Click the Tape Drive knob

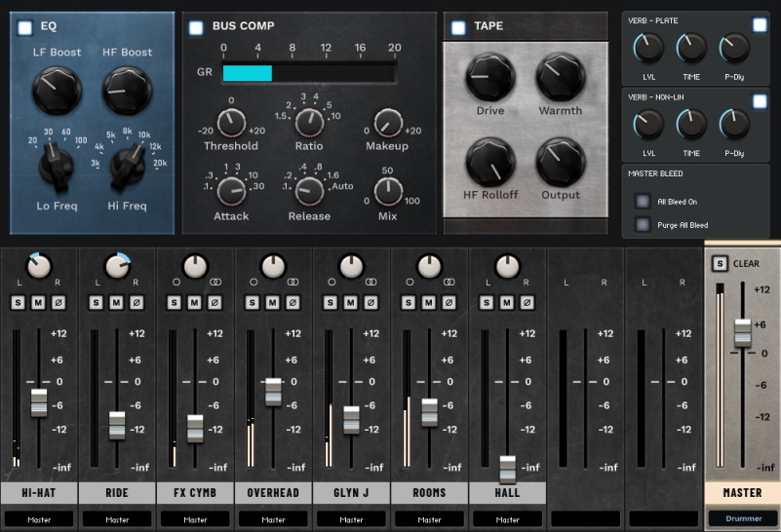click(489, 77)
